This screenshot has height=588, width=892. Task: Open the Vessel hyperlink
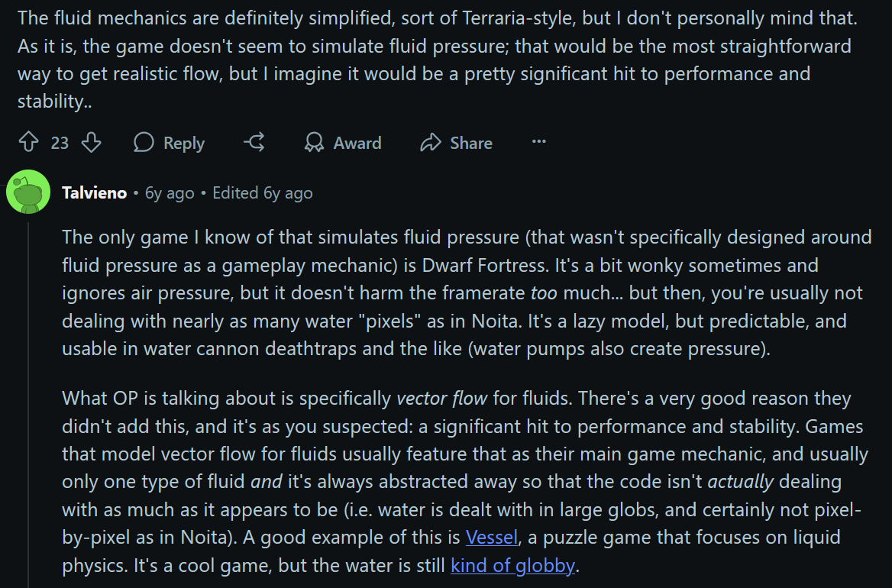click(x=492, y=538)
